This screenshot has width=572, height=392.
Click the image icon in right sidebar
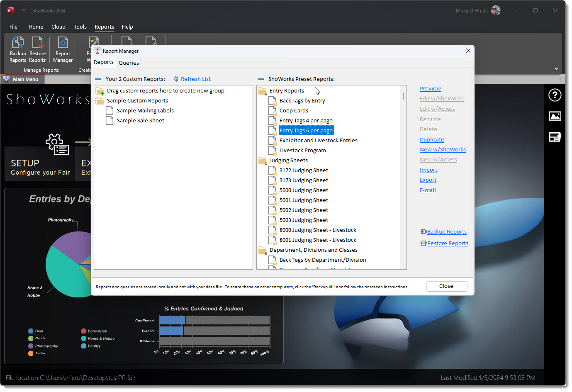555,116
